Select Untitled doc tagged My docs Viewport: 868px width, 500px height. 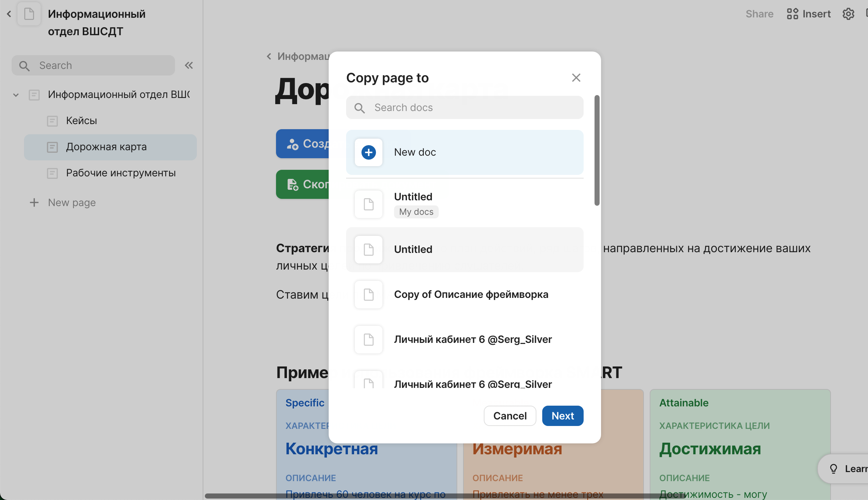point(465,204)
